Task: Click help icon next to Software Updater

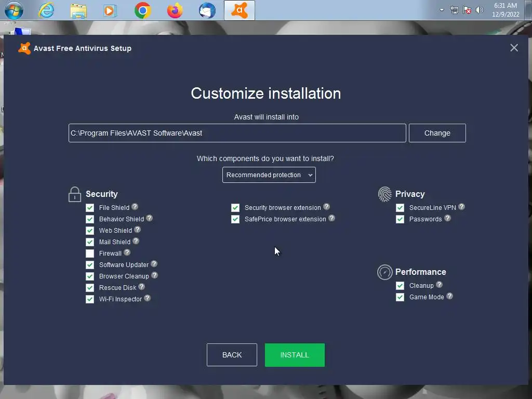Action: point(154,264)
